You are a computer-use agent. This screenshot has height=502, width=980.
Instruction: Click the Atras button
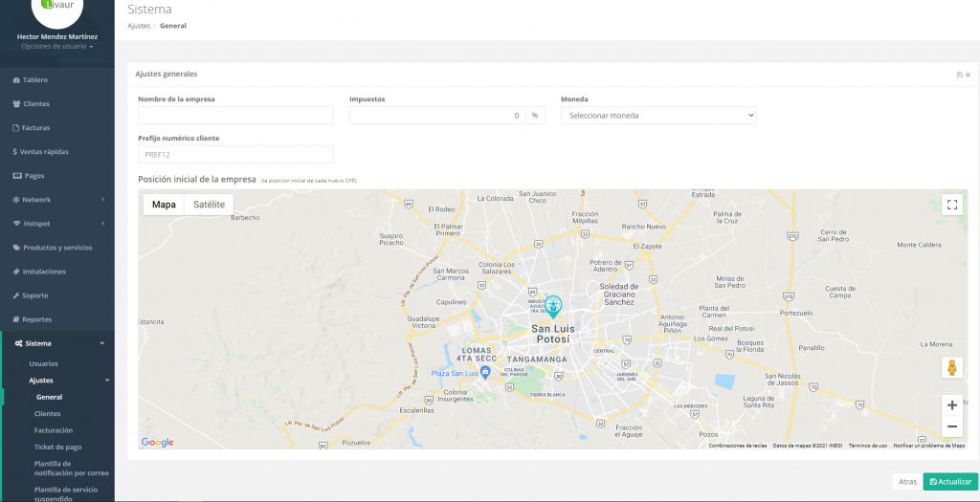pos(907,482)
